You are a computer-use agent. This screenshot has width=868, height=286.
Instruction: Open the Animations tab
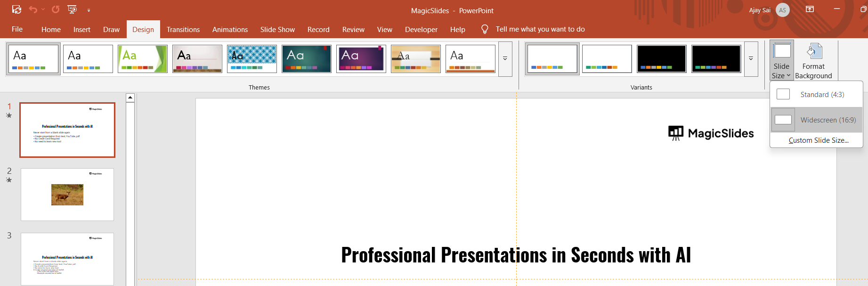pos(230,29)
